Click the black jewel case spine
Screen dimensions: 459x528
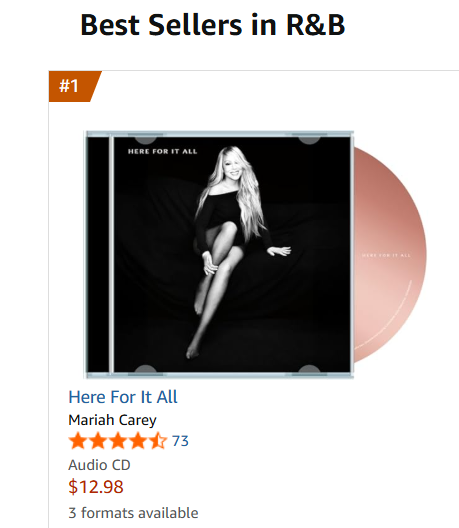coord(98,255)
